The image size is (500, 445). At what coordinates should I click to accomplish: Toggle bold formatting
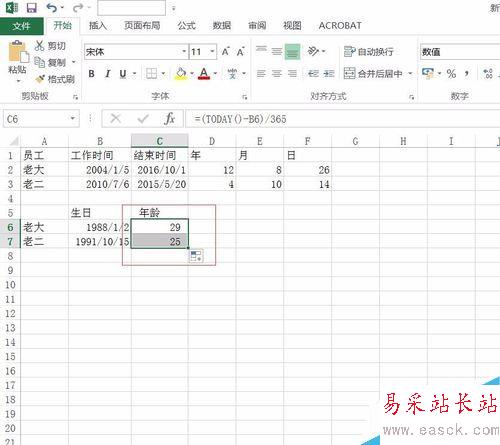pyautogui.click(x=91, y=74)
